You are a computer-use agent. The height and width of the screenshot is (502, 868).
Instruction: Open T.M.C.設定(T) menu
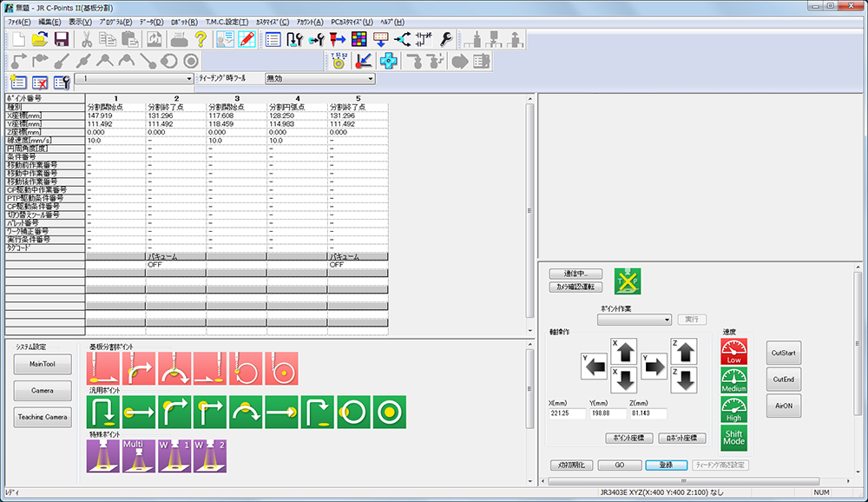tap(227, 23)
